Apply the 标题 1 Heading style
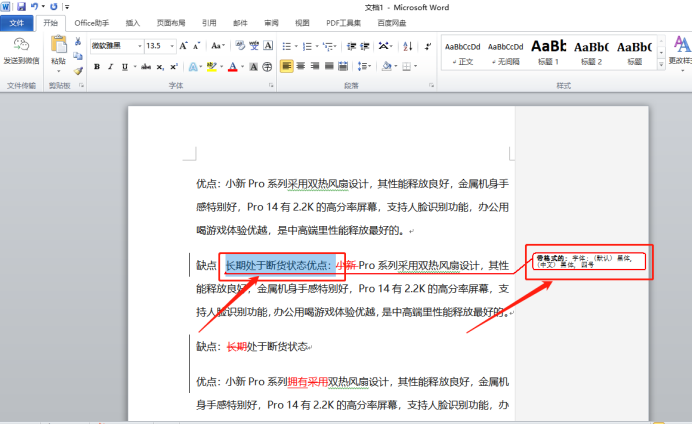Screen dimensions: 692x424 (x=548, y=53)
